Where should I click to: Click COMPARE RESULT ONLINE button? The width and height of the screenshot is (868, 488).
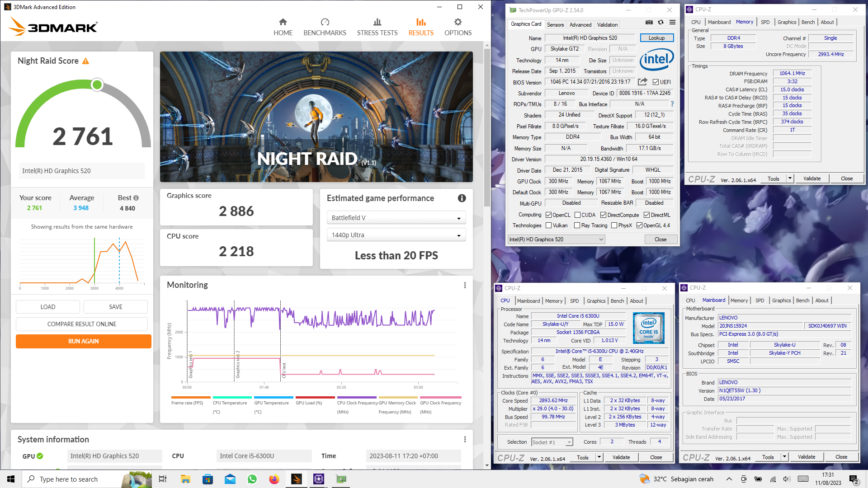82,324
